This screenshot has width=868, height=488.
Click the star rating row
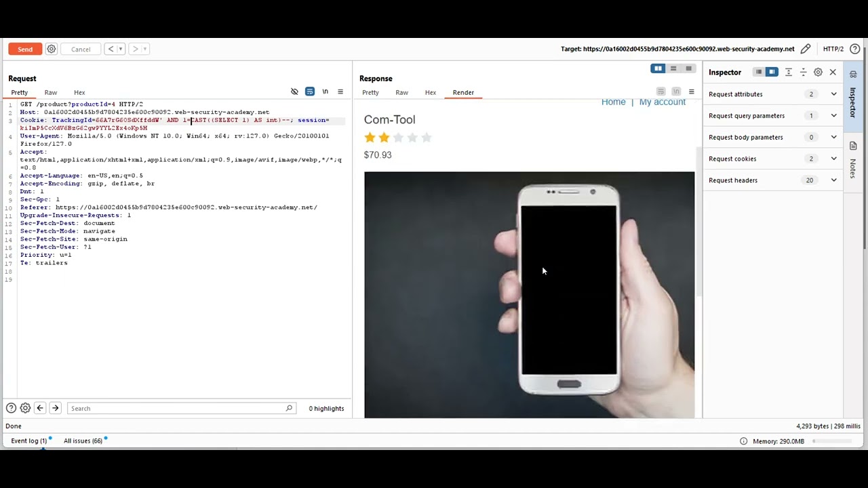(398, 138)
